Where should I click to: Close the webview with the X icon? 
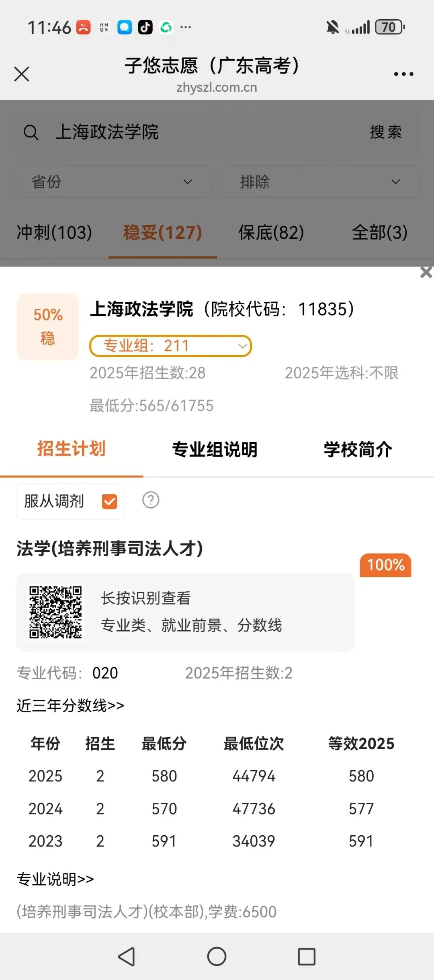pos(22,74)
